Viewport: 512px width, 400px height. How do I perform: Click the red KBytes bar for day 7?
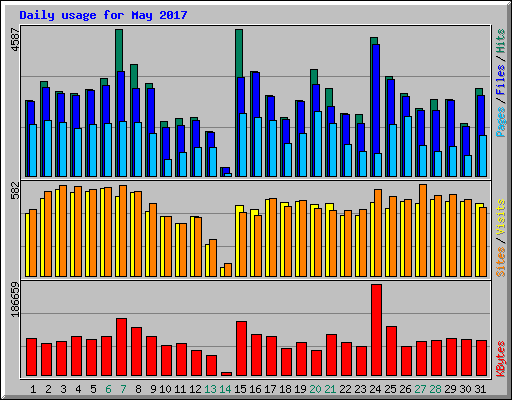(x=122, y=347)
